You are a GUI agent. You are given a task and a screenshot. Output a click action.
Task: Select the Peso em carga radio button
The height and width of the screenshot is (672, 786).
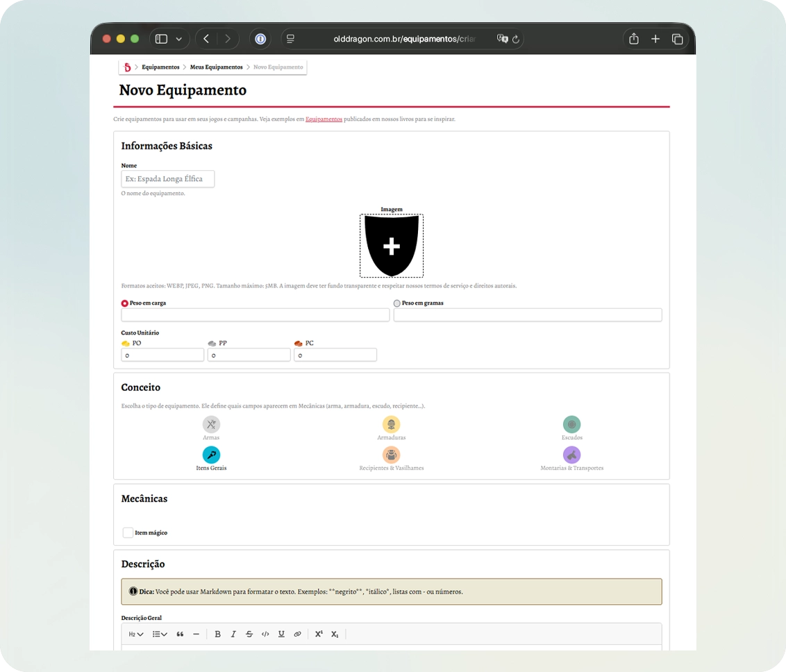[x=124, y=303]
